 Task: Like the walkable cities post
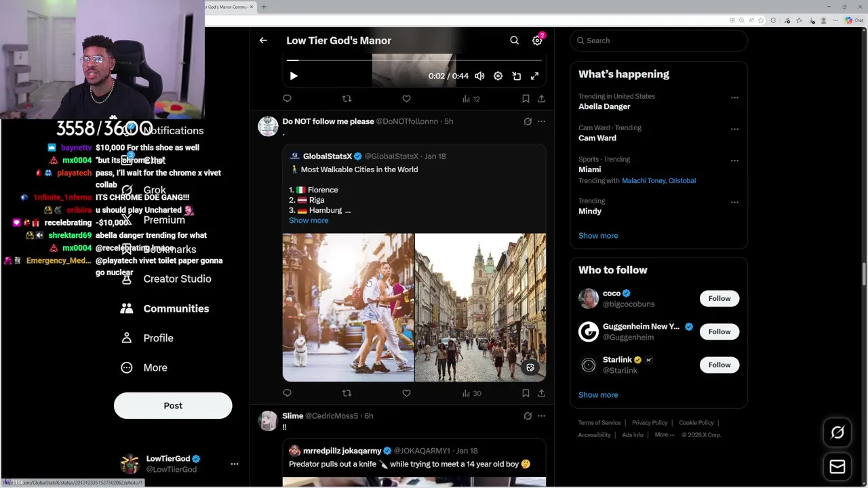click(406, 393)
